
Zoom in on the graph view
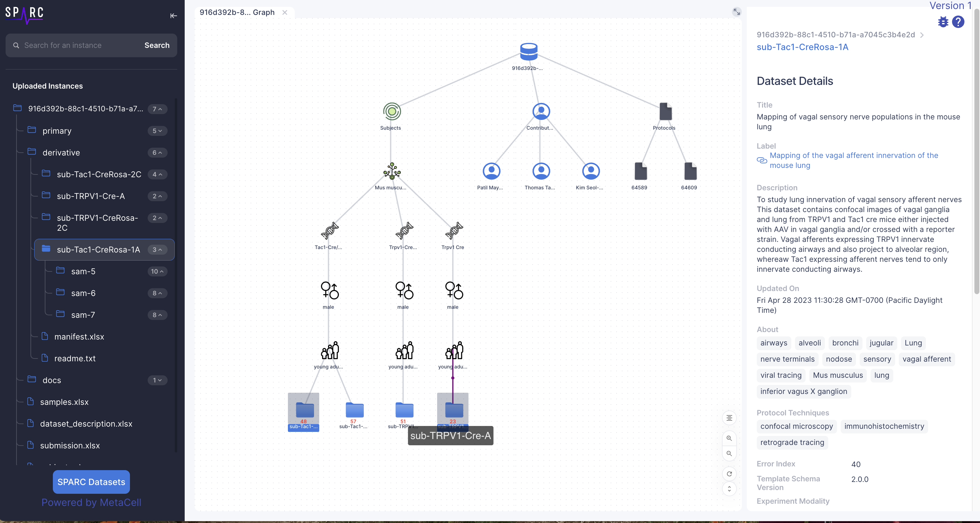729,438
